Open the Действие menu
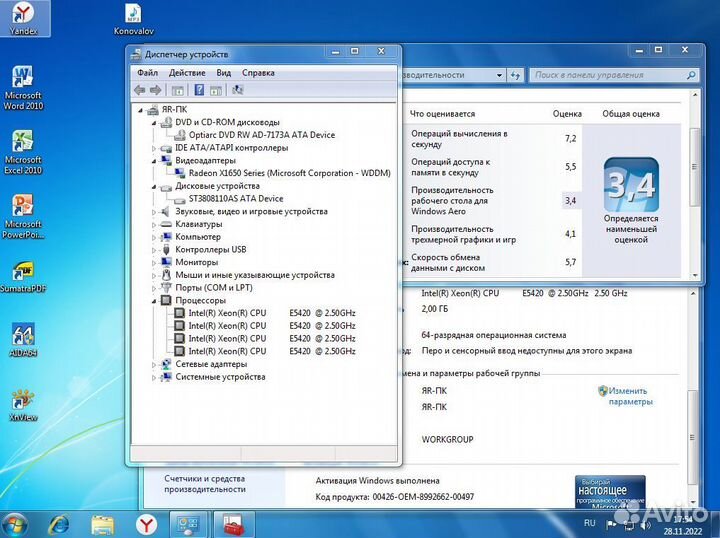 [187, 73]
